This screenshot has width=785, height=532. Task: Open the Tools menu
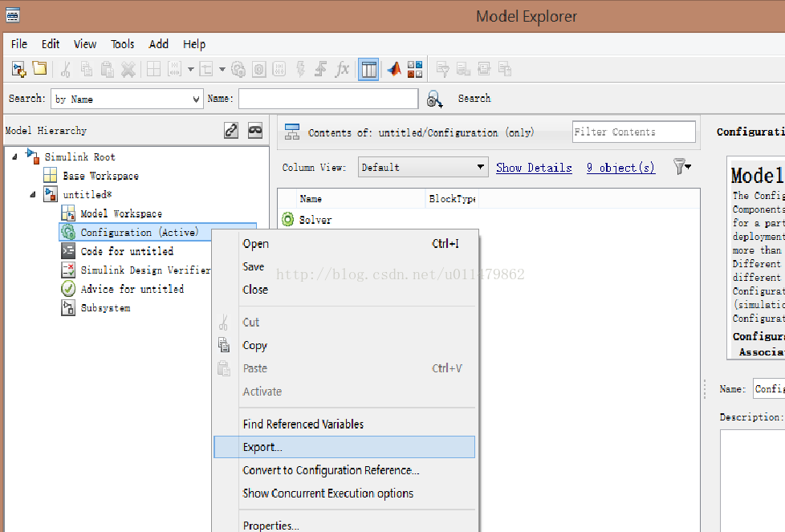[122, 44]
